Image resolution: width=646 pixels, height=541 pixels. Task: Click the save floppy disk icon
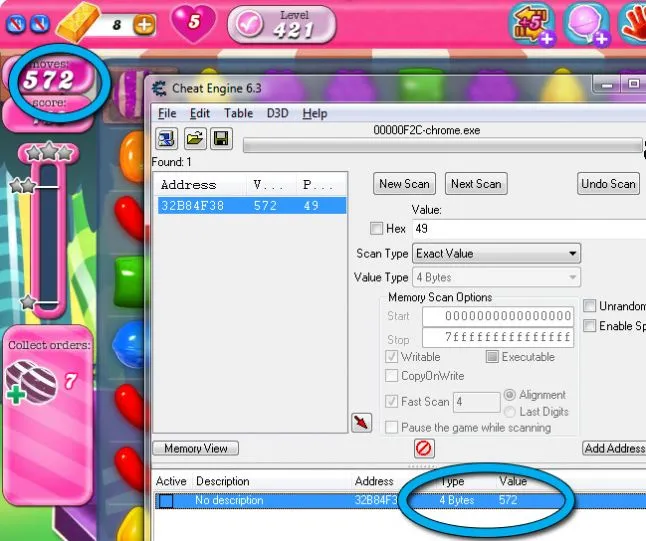point(222,138)
